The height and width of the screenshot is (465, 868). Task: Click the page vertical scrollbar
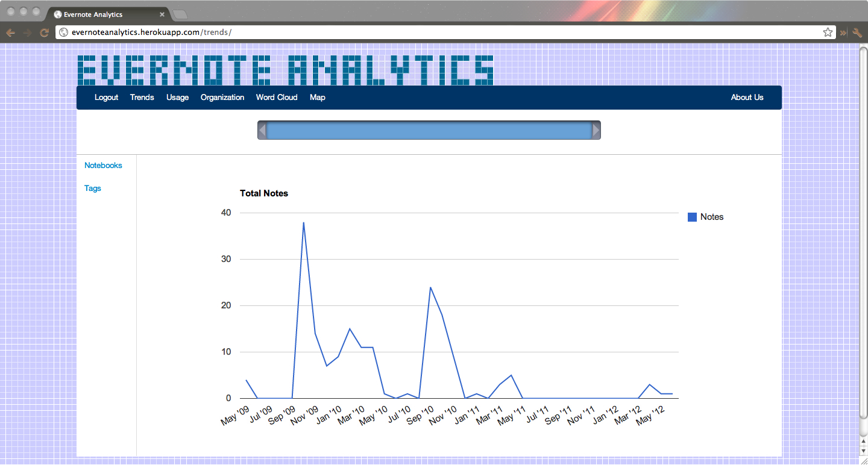[x=863, y=231]
